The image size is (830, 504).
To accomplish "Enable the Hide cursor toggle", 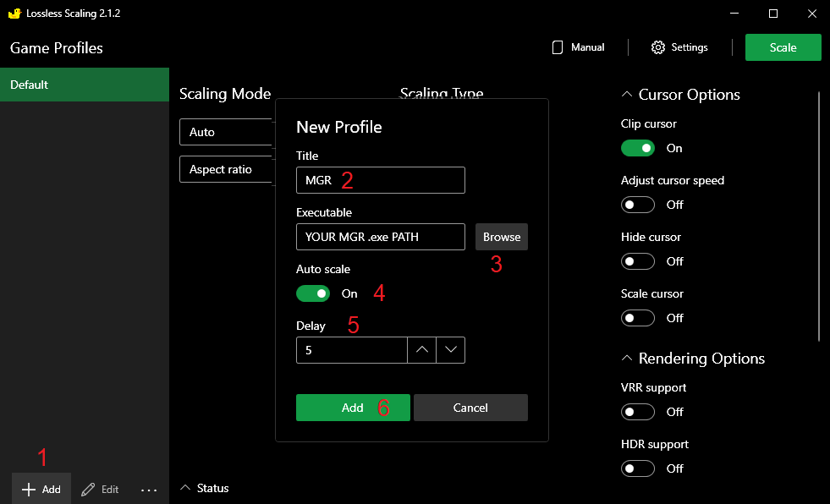I will tap(638, 261).
